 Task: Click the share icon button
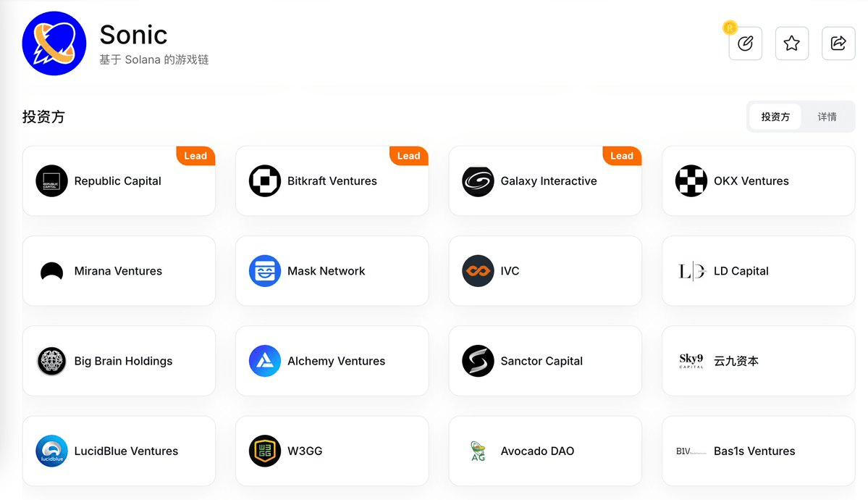(x=838, y=43)
